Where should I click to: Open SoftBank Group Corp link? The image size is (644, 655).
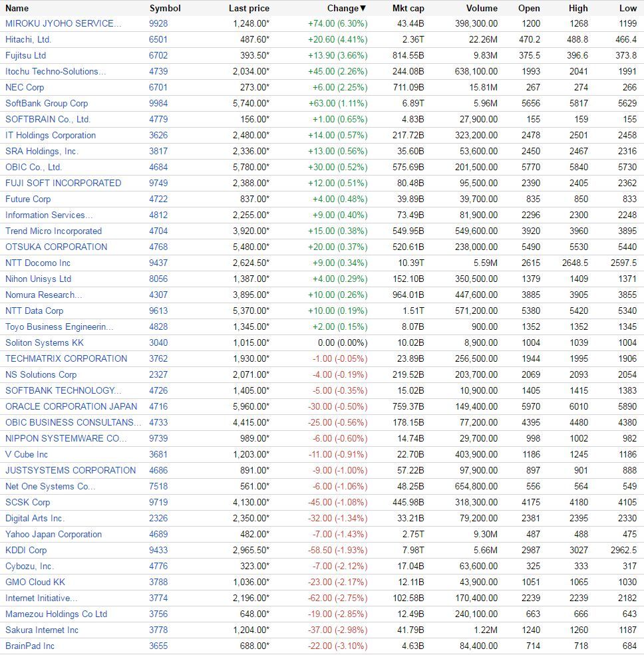47,104
